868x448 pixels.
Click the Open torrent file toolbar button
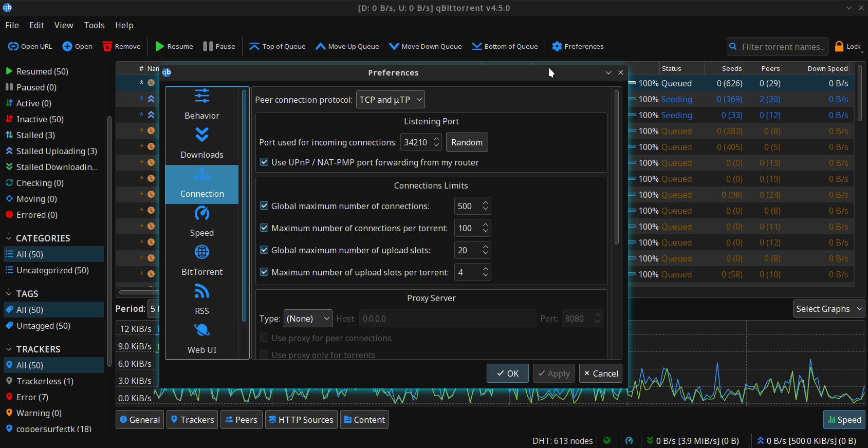(77, 46)
